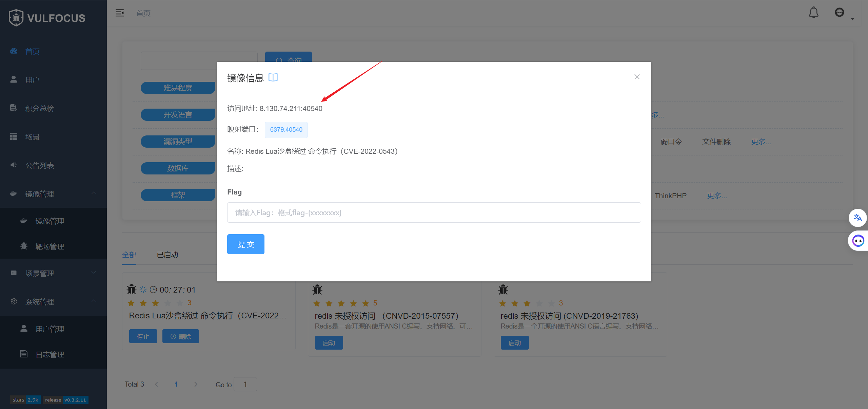This screenshot has width=868, height=409.
Task: Submit the flag with 提交 button
Action: (x=245, y=244)
